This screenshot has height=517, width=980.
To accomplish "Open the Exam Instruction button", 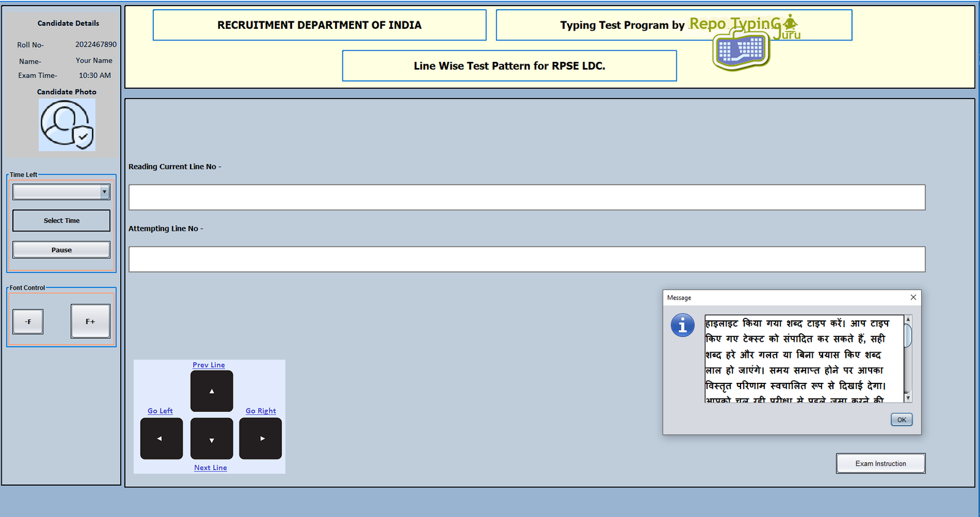I will point(880,464).
